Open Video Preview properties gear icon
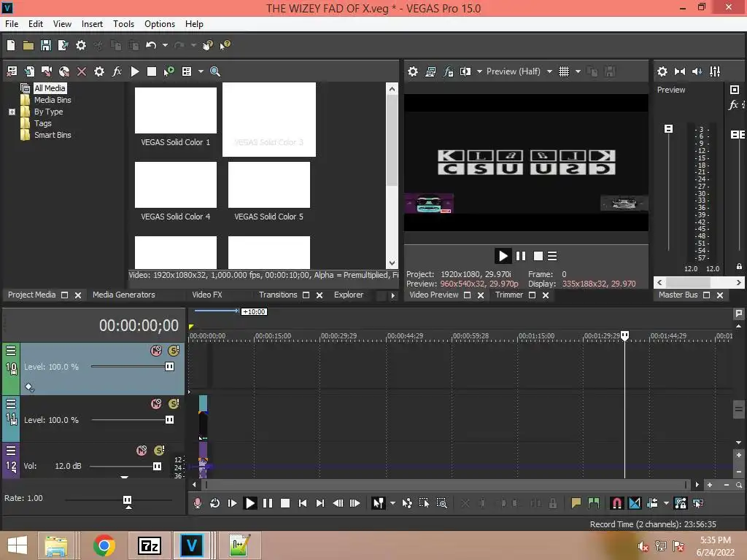747x560 pixels. tap(413, 71)
